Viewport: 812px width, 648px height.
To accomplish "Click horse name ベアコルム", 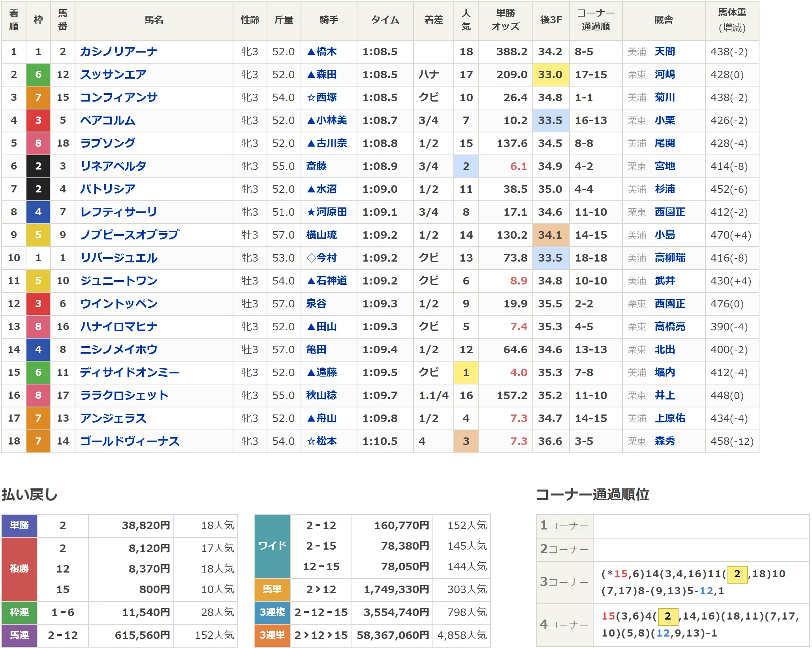I will pos(107,121).
